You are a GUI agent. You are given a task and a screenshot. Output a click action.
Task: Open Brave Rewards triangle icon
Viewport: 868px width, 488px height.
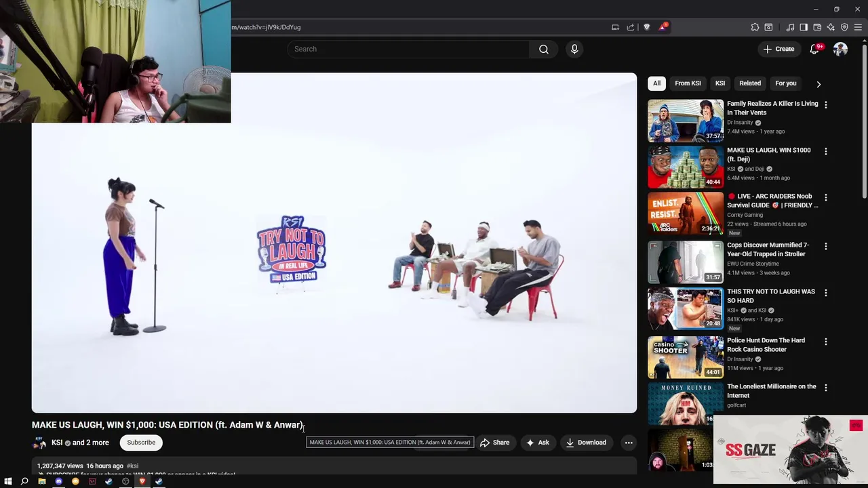coord(663,27)
